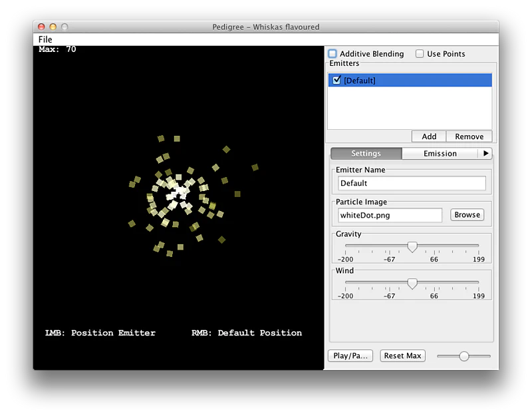Viewport: 532px width, 416px height.
Task: Click the Remove emitter button
Action: (x=469, y=136)
